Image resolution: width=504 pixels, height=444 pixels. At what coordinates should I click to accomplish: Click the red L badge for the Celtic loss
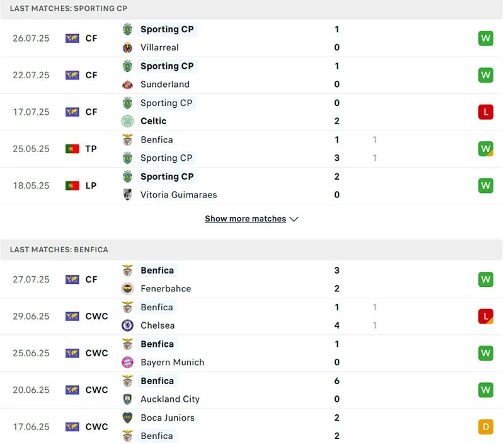click(486, 112)
